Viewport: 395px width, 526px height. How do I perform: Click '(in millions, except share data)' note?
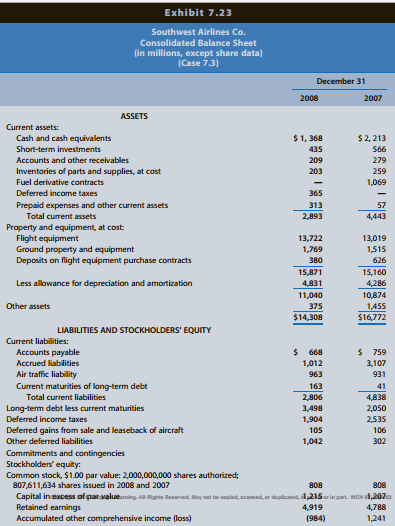(198, 53)
